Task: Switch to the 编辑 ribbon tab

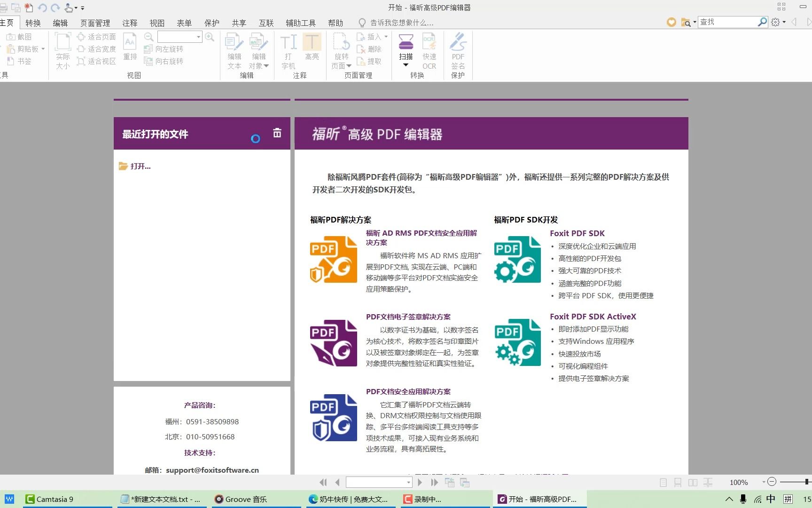Action: tap(60, 23)
